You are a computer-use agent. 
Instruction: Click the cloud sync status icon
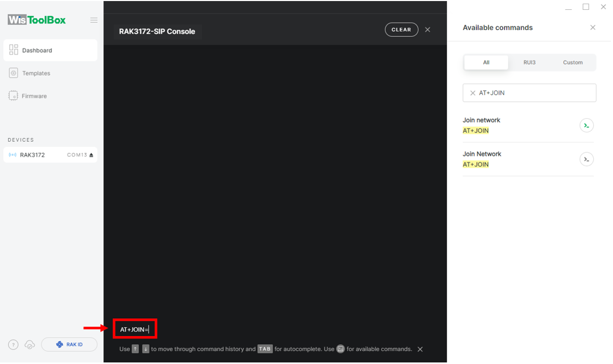tap(30, 345)
